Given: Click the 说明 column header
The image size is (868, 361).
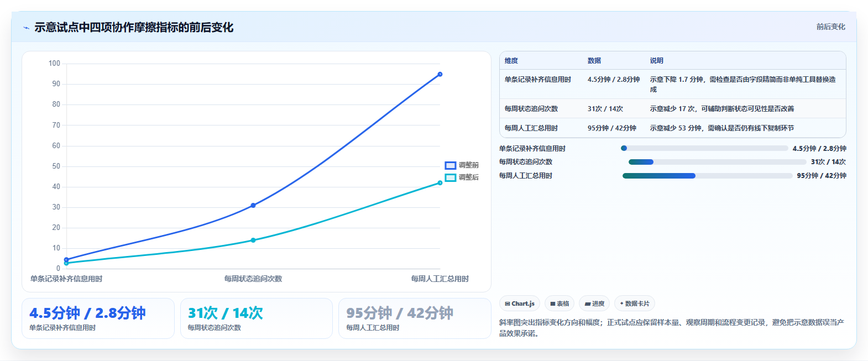Looking at the screenshot, I should [x=657, y=61].
